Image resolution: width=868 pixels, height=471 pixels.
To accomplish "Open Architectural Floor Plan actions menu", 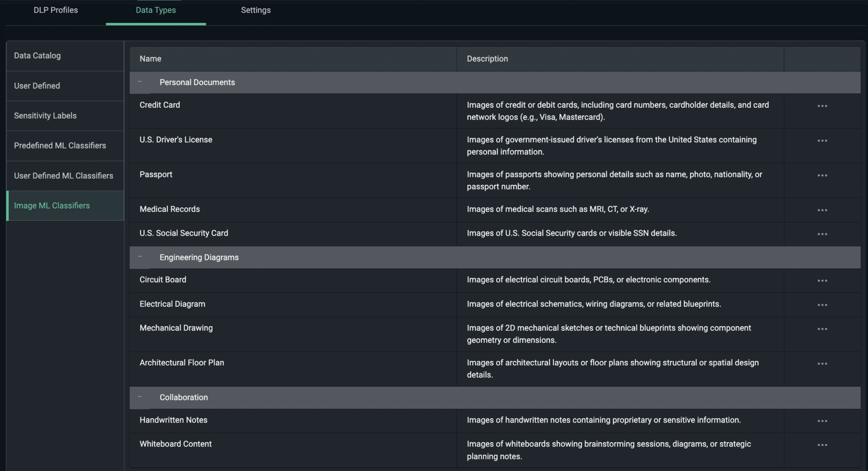I will (822, 364).
